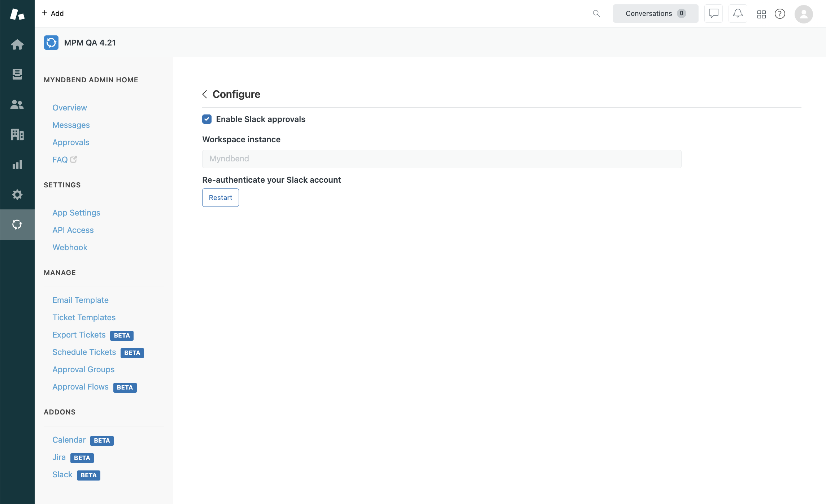Open Email Template
This screenshot has height=504, width=826.
click(x=81, y=300)
